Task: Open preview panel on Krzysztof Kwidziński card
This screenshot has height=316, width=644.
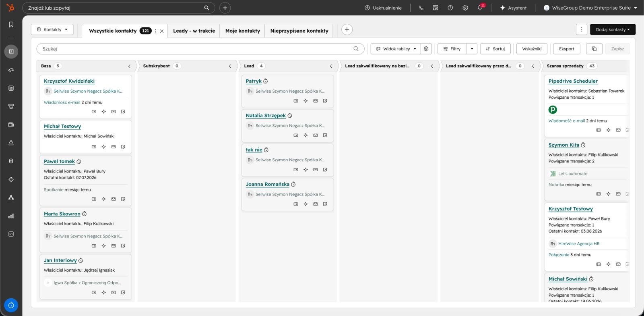Action: 94,112
